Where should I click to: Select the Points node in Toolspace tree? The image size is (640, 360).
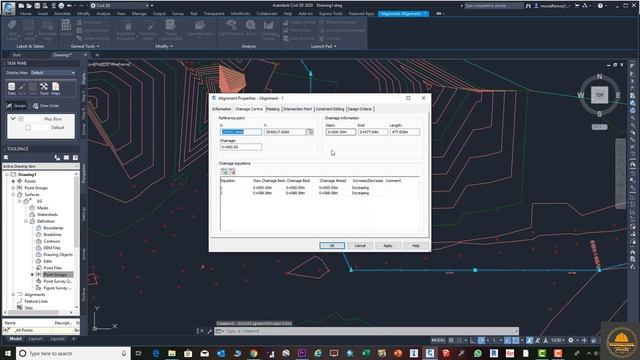point(30,181)
